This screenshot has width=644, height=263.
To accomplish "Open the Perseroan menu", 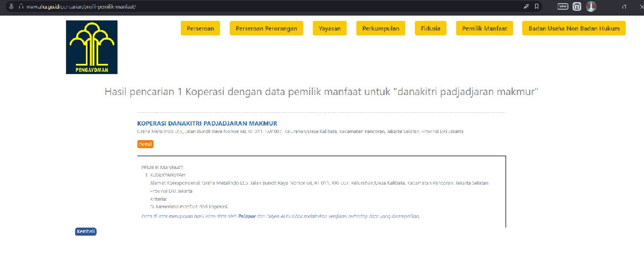I will click(201, 28).
